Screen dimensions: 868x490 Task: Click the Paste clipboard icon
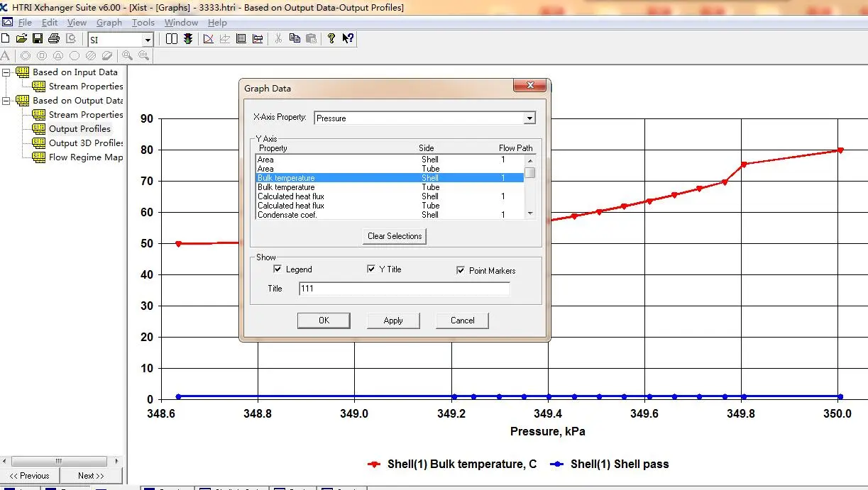311,38
